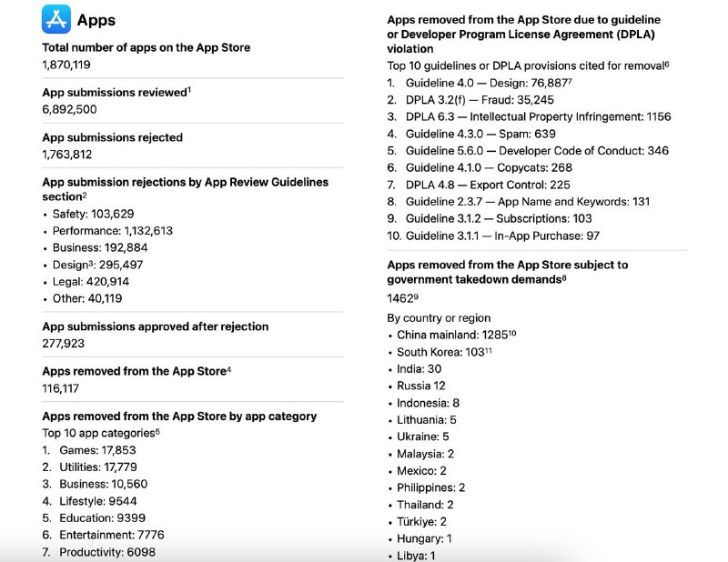
Task: Select the value 1,870,119
Action: click(x=66, y=65)
